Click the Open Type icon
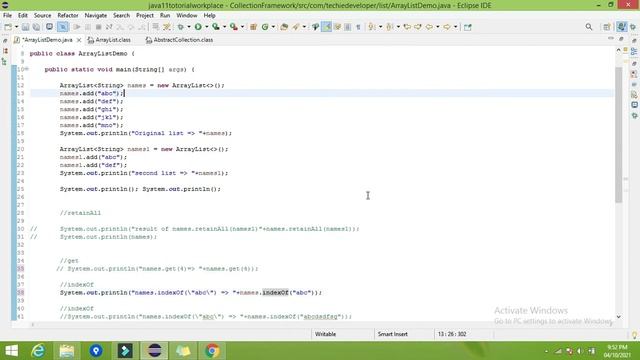 [x=284, y=27]
